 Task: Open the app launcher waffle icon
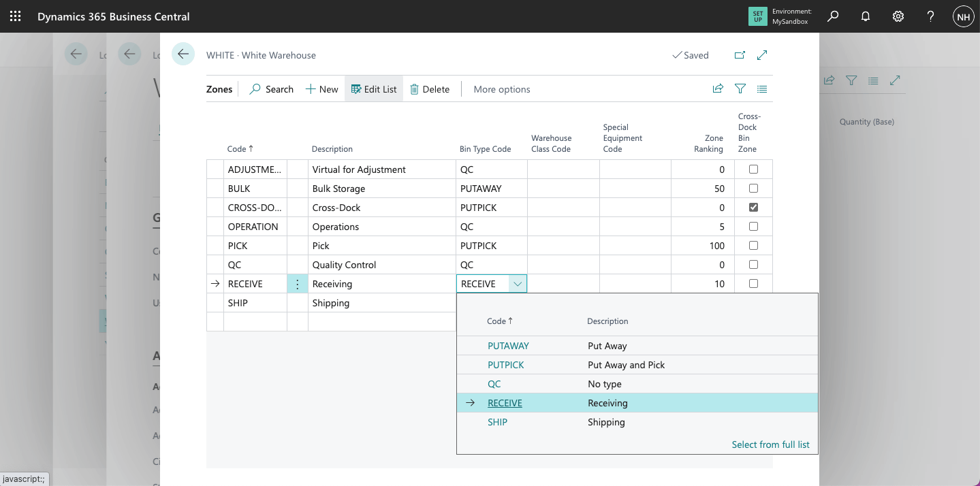point(15,16)
